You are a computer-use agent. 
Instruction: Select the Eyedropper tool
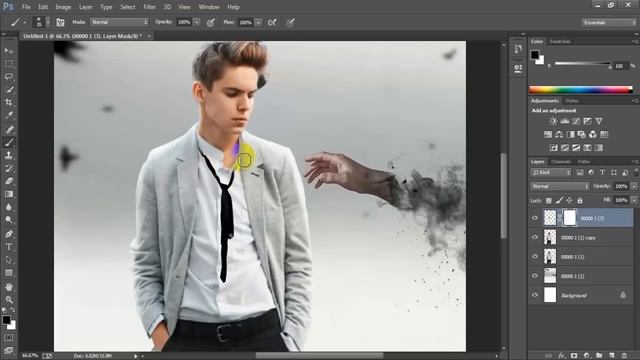click(9, 115)
